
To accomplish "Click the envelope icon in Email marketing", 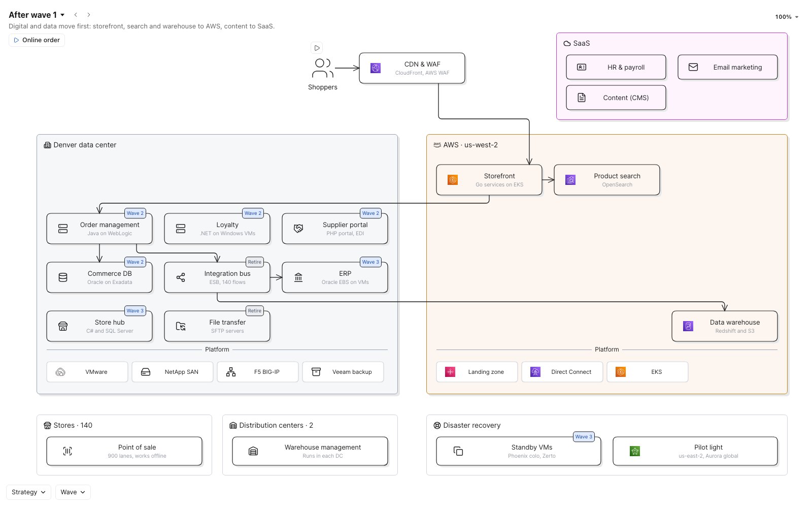I will click(x=693, y=67).
